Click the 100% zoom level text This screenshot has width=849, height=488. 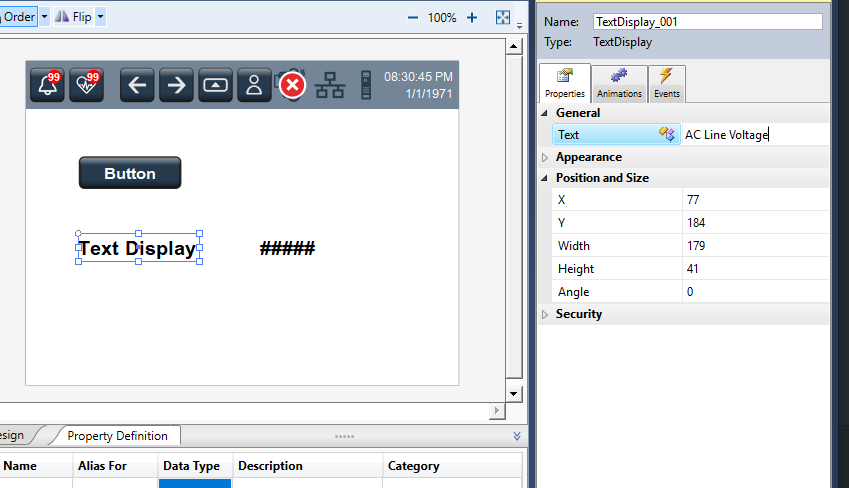coord(442,18)
